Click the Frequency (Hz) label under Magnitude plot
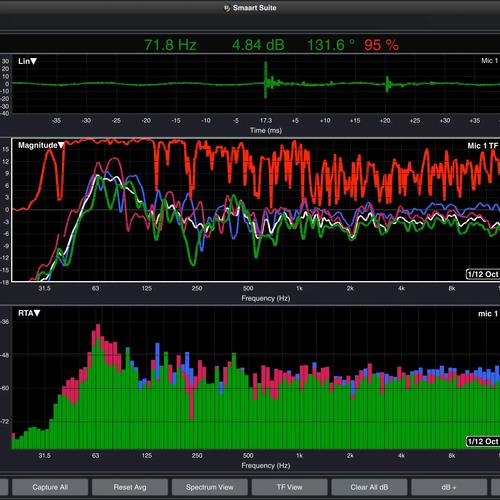 pos(266,298)
